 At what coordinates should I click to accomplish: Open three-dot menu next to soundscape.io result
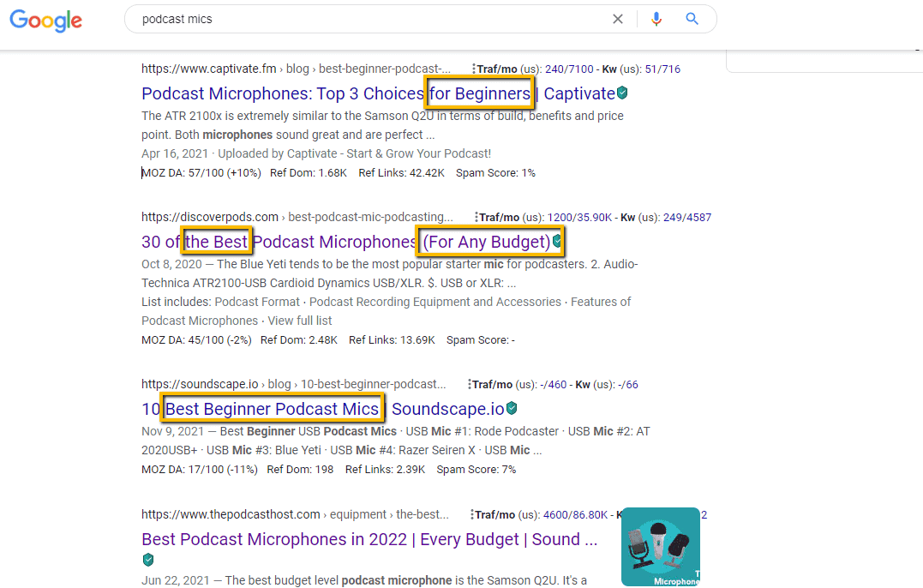tap(469, 384)
